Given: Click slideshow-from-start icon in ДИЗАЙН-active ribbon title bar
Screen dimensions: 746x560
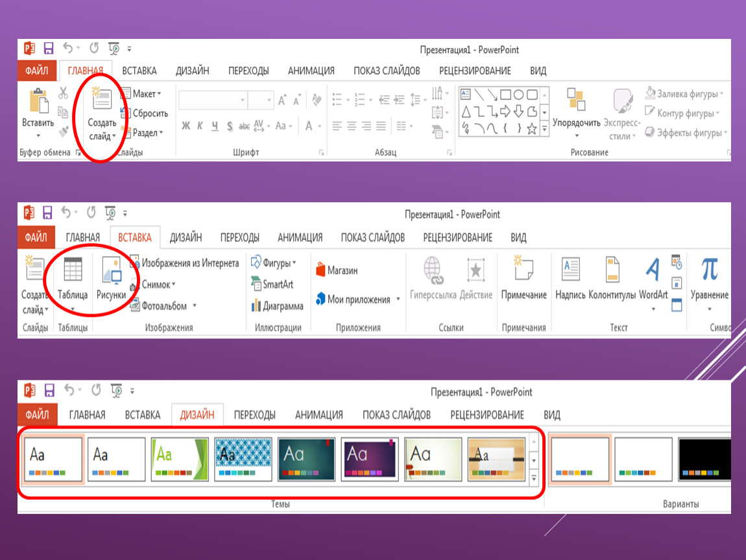Looking at the screenshot, I should pos(117,390).
